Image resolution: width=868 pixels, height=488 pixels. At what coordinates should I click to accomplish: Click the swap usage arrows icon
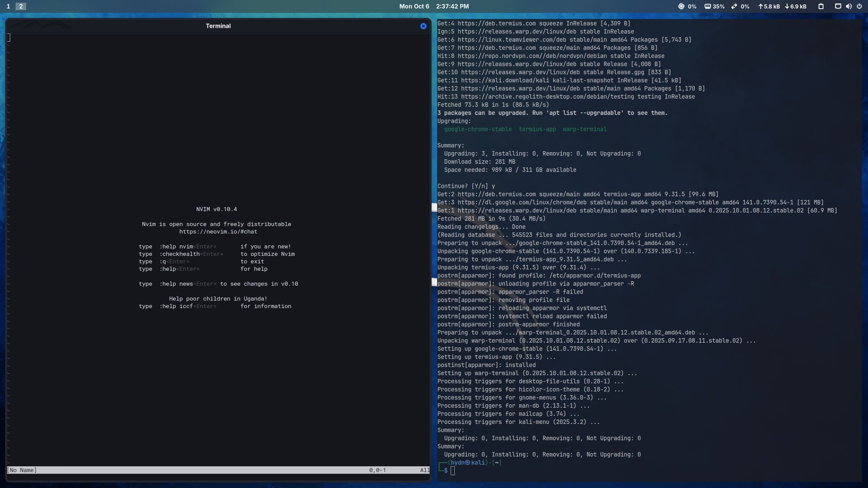(x=734, y=6)
